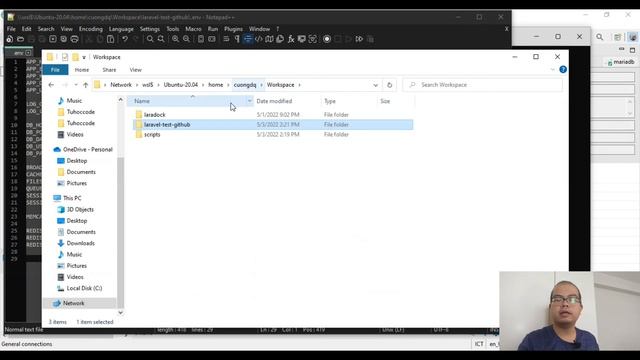Click the code tag icon in Notepad++ toolbar
Screen dimensions: 640x360
259,39
